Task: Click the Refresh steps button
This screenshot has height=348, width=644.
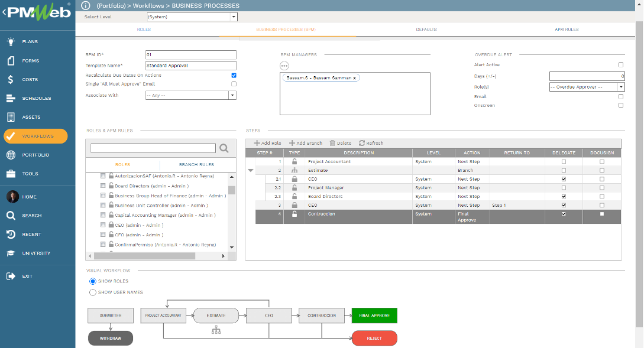Action: pos(371,143)
